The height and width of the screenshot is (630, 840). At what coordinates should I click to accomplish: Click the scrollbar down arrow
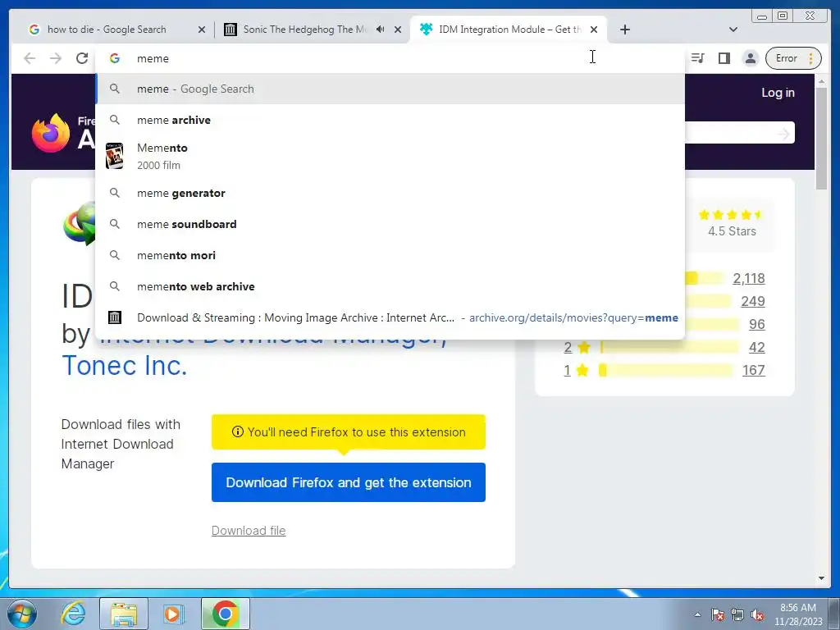tap(821, 578)
